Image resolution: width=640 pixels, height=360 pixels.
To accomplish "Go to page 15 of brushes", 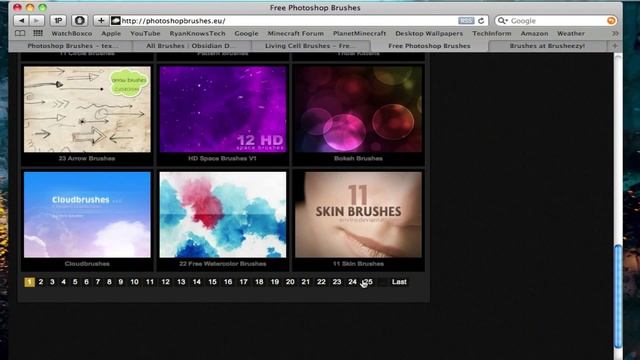I will coord(213,282).
